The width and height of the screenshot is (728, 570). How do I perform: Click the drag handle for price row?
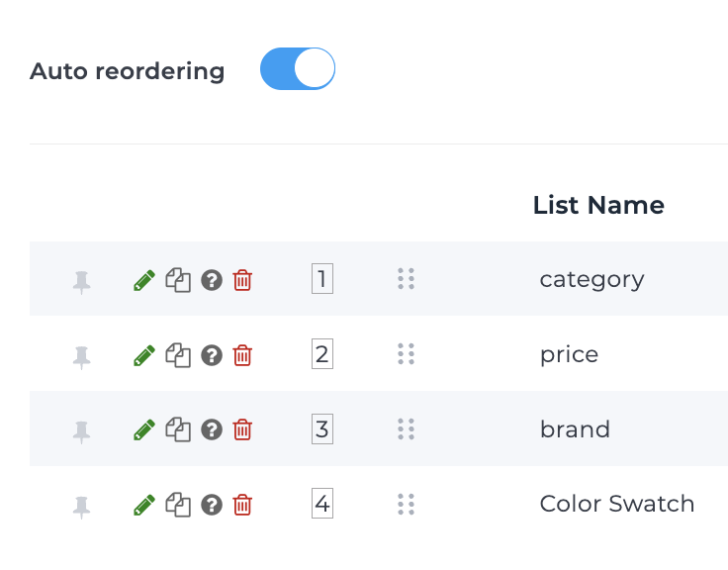[x=406, y=354]
